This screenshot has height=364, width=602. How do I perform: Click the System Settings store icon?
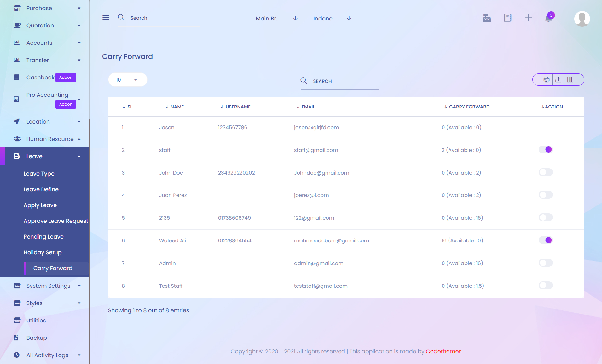[17, 286]
